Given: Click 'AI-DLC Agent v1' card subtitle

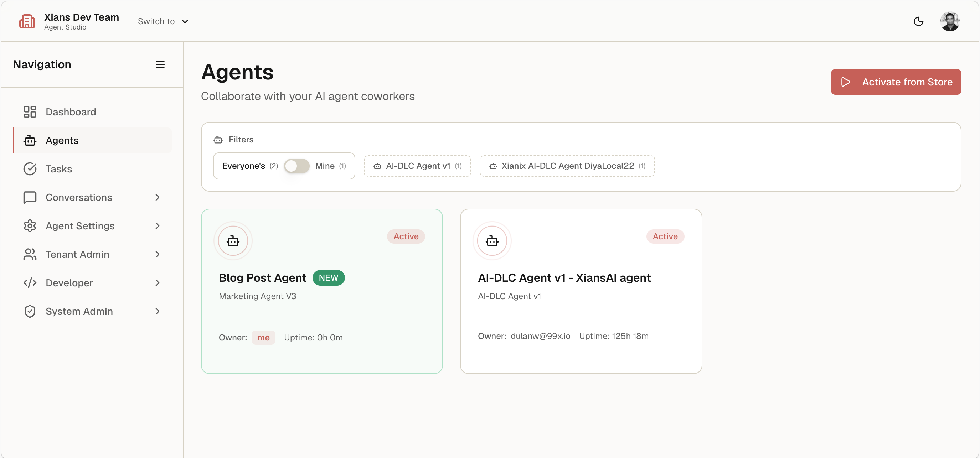Looking at the screenshot, I should (x=509, y=296).
